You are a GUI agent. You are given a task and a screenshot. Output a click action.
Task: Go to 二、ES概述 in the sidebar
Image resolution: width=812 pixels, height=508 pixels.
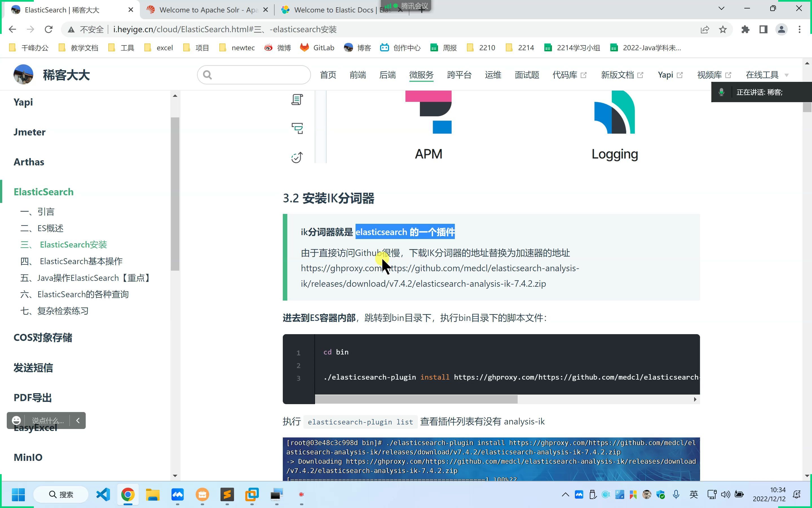click(x=42, y=228)
